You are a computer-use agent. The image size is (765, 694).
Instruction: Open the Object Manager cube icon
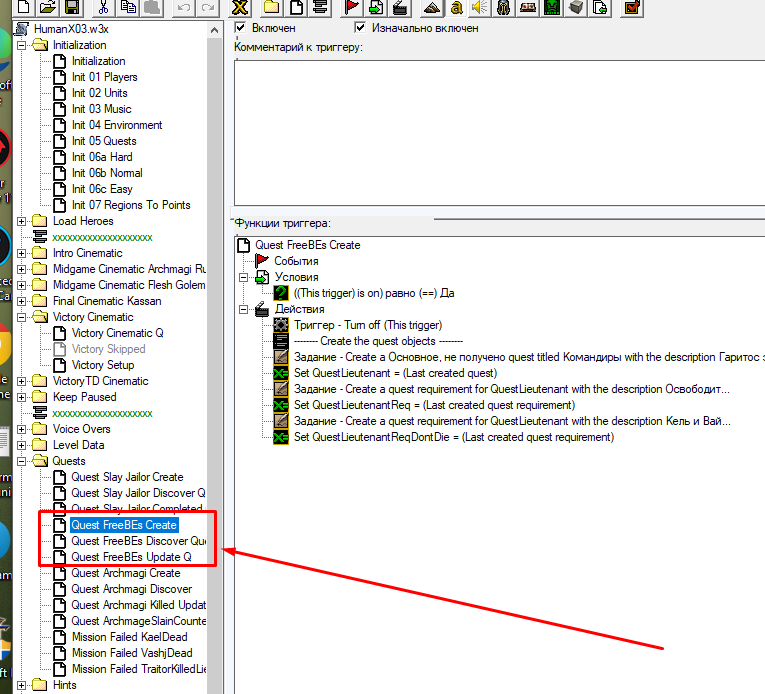[x=576, y=7]
